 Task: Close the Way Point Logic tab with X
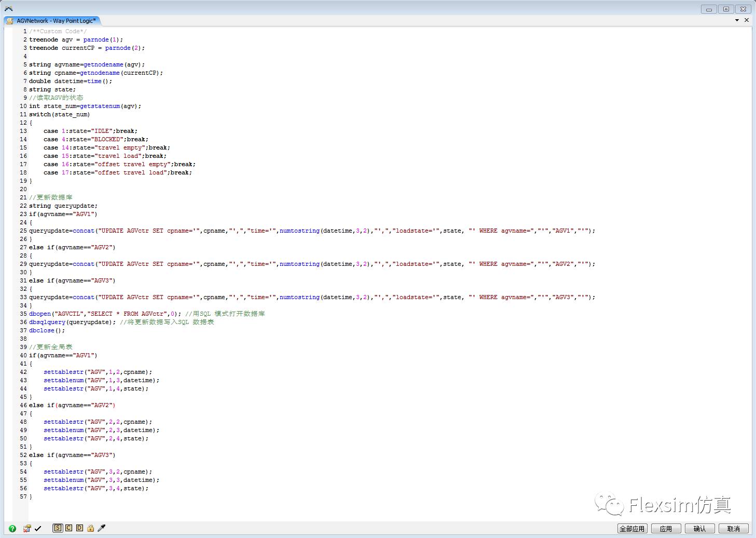point(747,20)
